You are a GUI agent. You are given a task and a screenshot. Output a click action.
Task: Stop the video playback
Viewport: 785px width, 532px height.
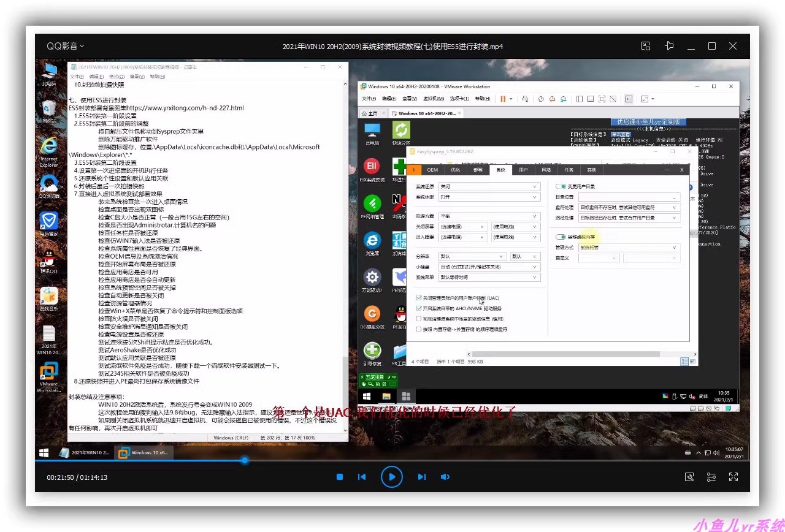pos(339,477)
